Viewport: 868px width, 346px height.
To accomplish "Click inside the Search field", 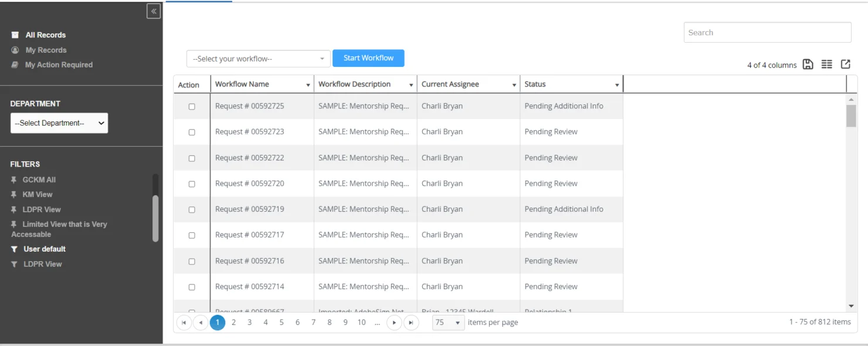I will click(x=767, y=32).
